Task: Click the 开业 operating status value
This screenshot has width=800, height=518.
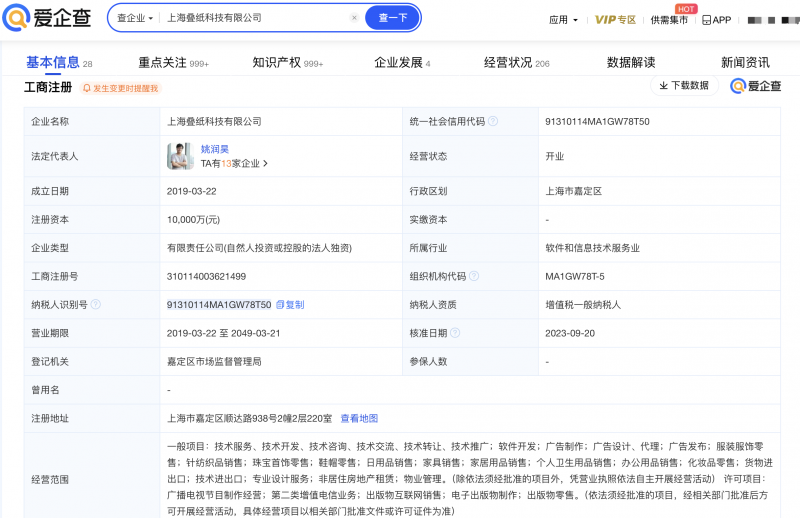Action: [555, 156]
